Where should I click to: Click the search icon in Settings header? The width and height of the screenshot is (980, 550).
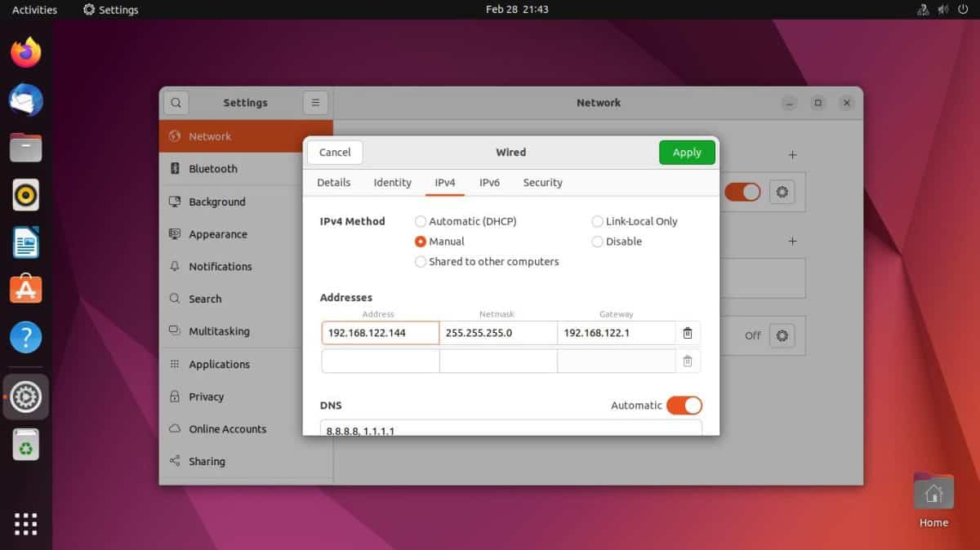coord(176,102)
